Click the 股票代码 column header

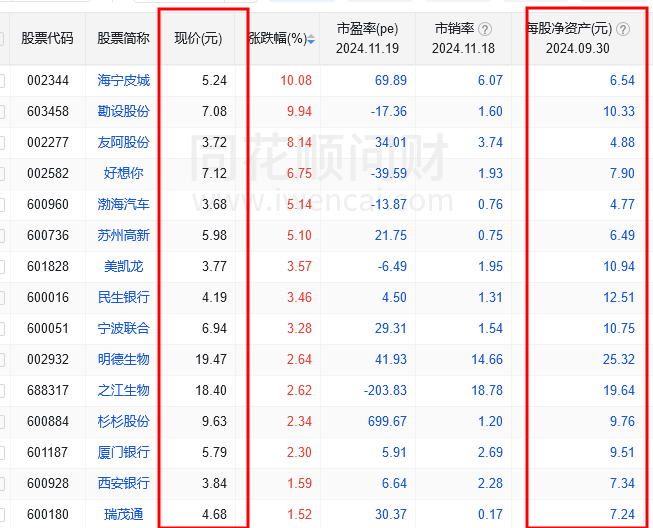[x=47, y=39]
